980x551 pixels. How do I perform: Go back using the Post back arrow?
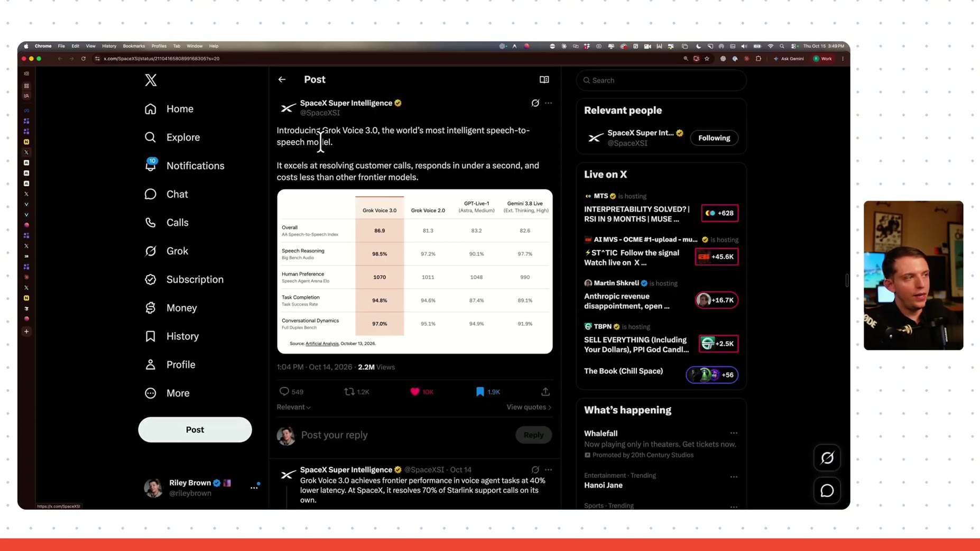click(282, 79)
